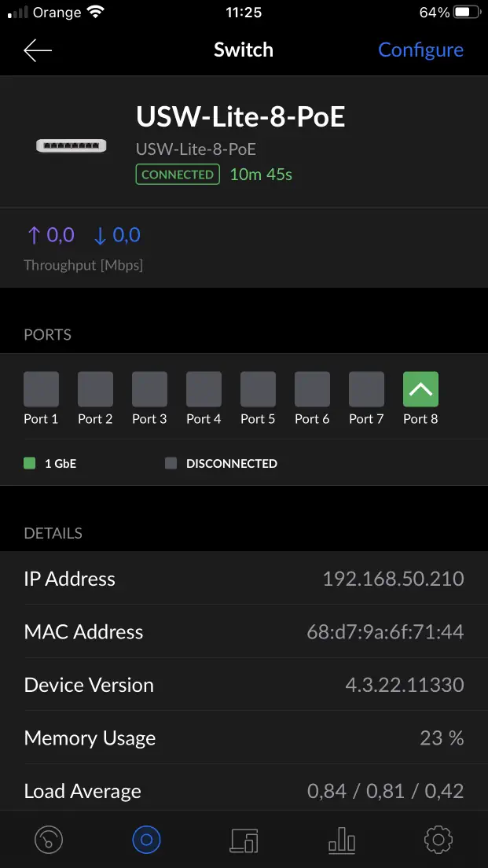The height and width of the screenshot is (868, 488).
Task: Tap the download throughput arrow icon
Action: coord(100,235)
